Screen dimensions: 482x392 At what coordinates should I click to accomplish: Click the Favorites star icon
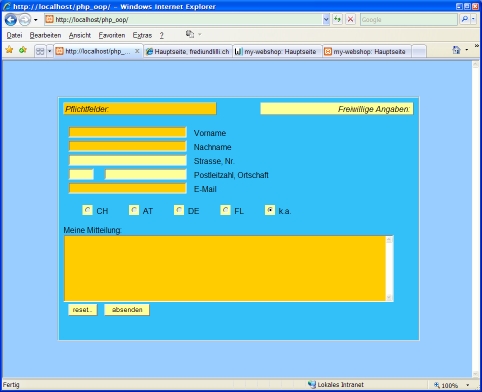[x=9, y=50]
